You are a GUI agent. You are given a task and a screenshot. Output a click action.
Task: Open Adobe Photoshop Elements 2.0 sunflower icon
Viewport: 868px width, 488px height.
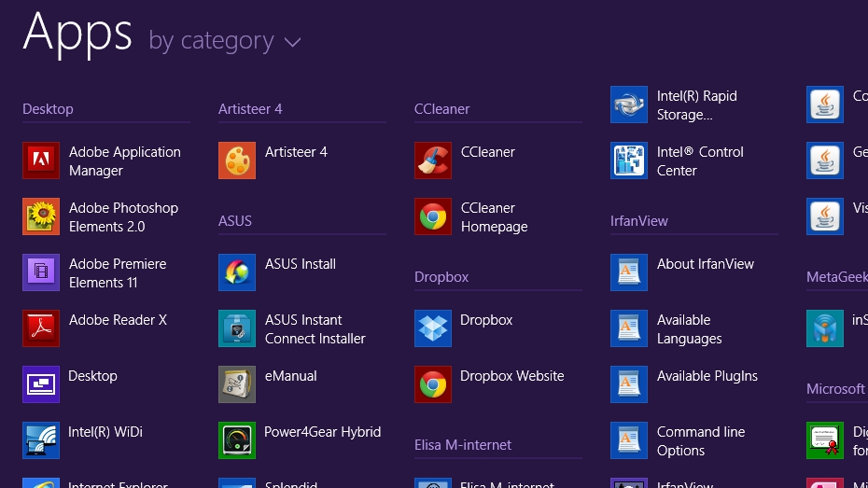point(41,216)
